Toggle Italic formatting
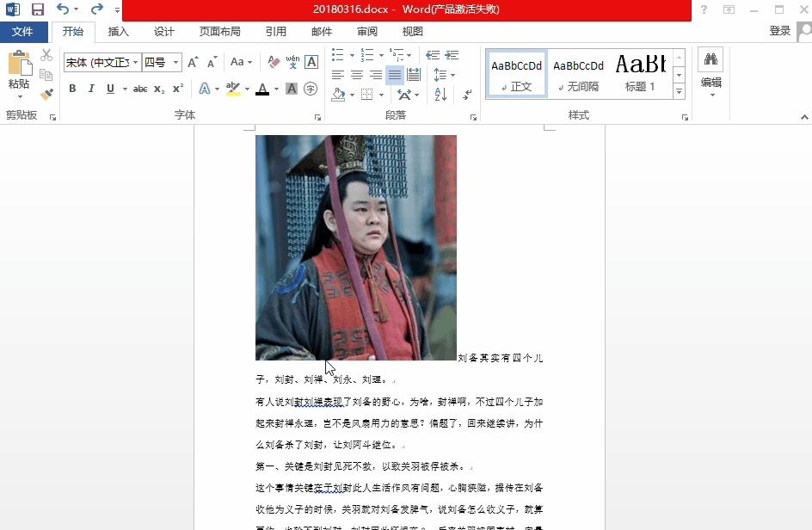The width and height of the screenshot is (812, 530). click(x=91, y=89)
